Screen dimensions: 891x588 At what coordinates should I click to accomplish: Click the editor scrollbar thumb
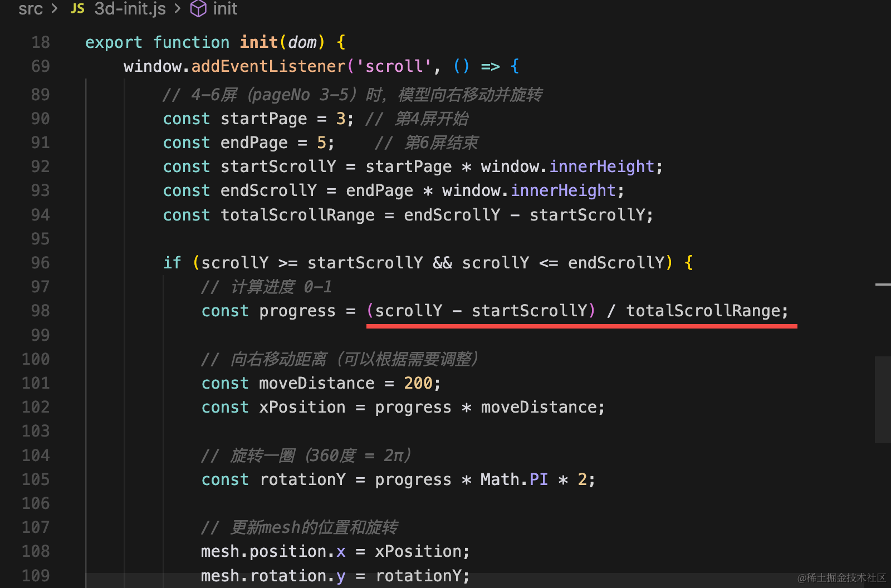pyautogui.click(x=883, y=400)
